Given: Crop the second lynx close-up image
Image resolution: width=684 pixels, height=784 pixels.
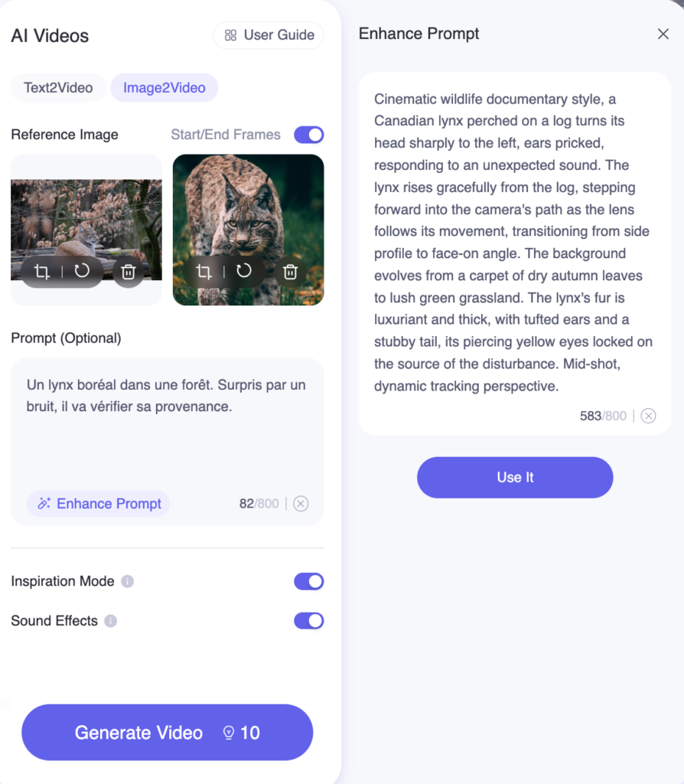Looking at the screenshot, I should [204, 272].
